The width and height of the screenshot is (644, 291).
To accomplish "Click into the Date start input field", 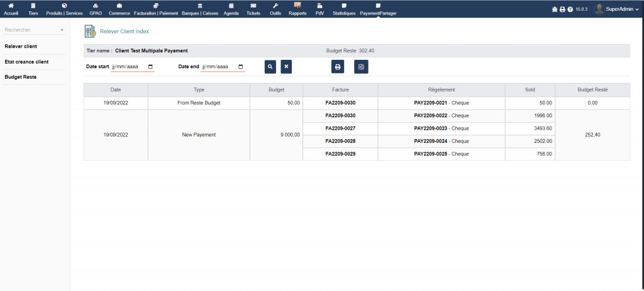I will click(128, 67).
